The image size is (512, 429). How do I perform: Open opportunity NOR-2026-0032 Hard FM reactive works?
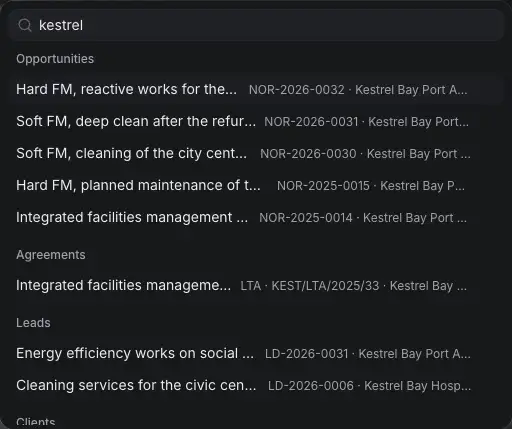pyautogui.click(x=256, y=89)
